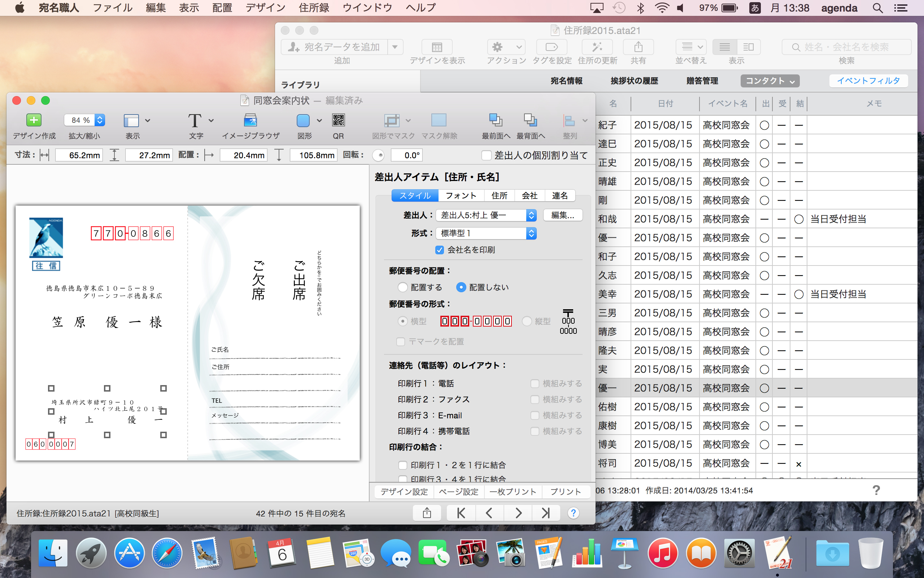Screen dimensions: 924x578
Task: Switch to the 住所 tab
Action: point(500,196)
